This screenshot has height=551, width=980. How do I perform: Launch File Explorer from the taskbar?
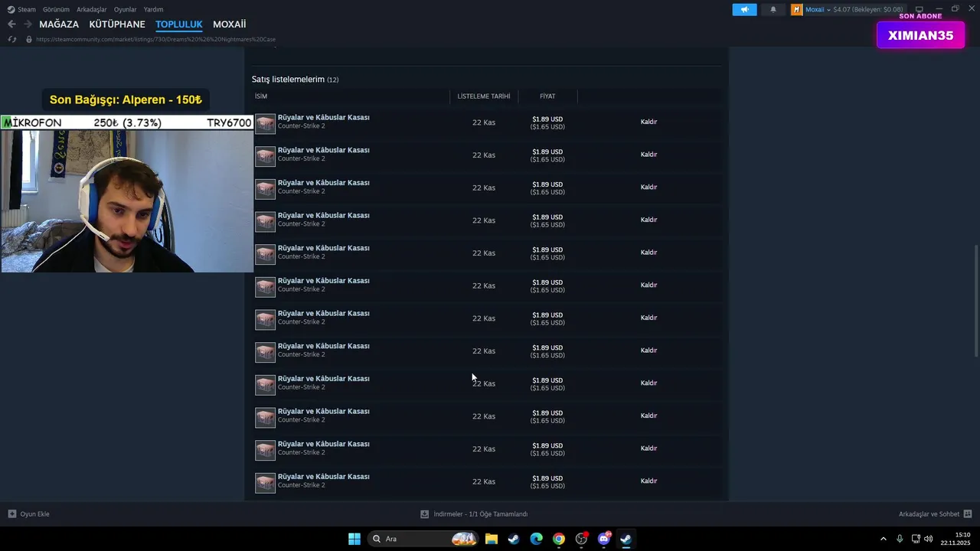pos(492,539)
